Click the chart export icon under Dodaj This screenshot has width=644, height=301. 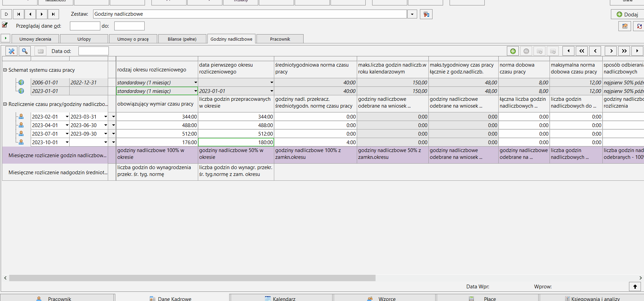click(625, 26)
